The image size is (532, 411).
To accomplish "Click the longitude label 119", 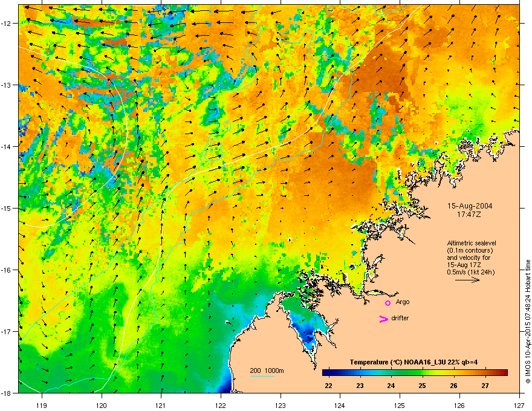I will 42,405.
